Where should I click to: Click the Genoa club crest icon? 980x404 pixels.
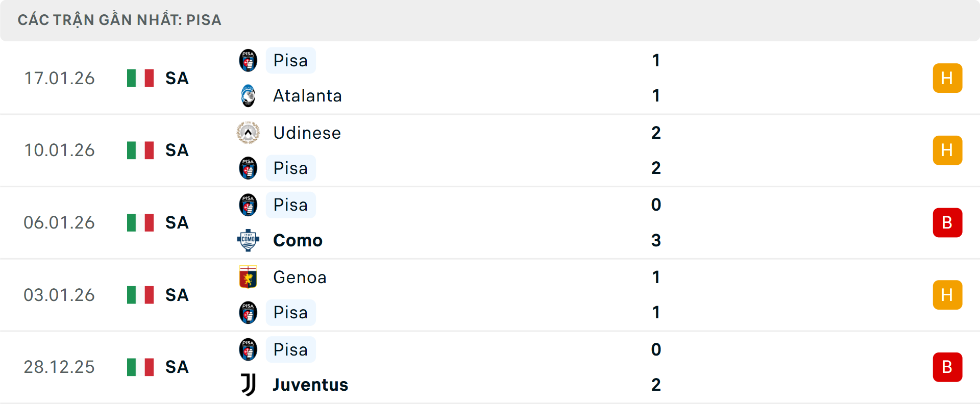pos(248,277)
